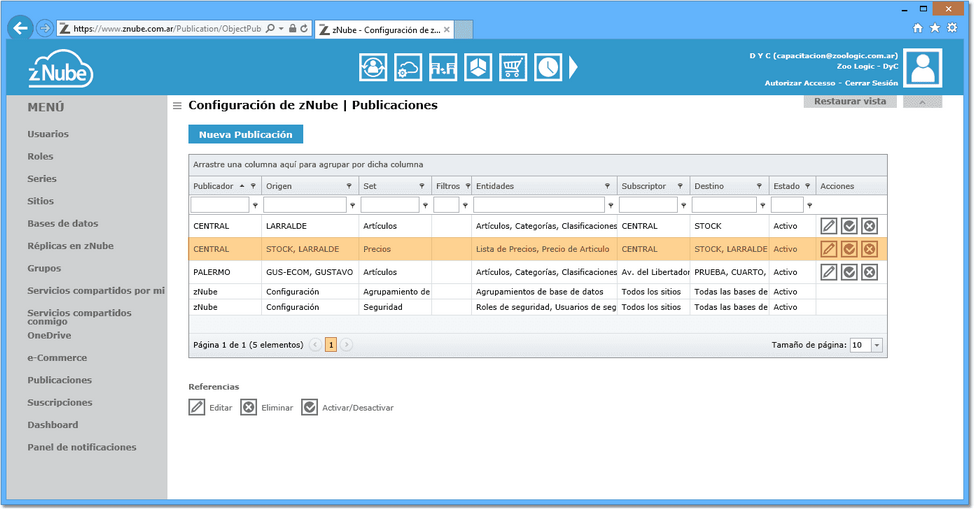Activate/deactivate the PALERMO publication row
Screen dimensions: 974x510
(x=849, y=272)
